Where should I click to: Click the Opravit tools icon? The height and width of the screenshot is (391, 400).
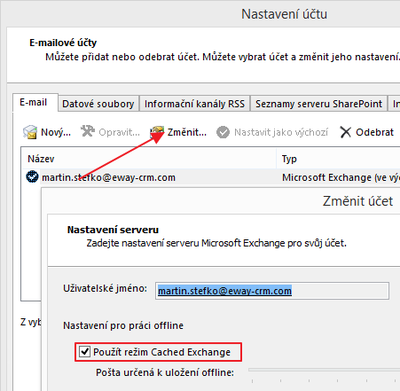(x=88, y=131)
